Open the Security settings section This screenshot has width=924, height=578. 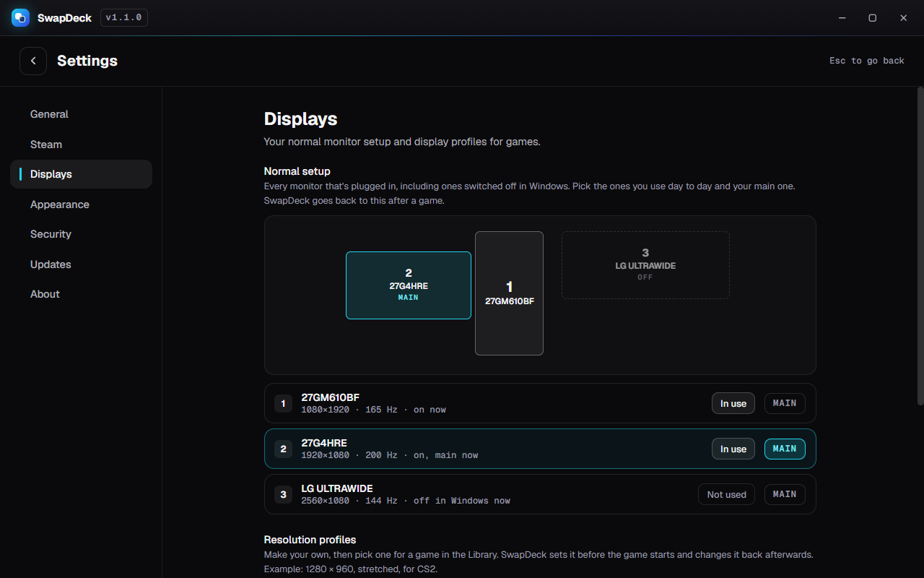point(81,234)
